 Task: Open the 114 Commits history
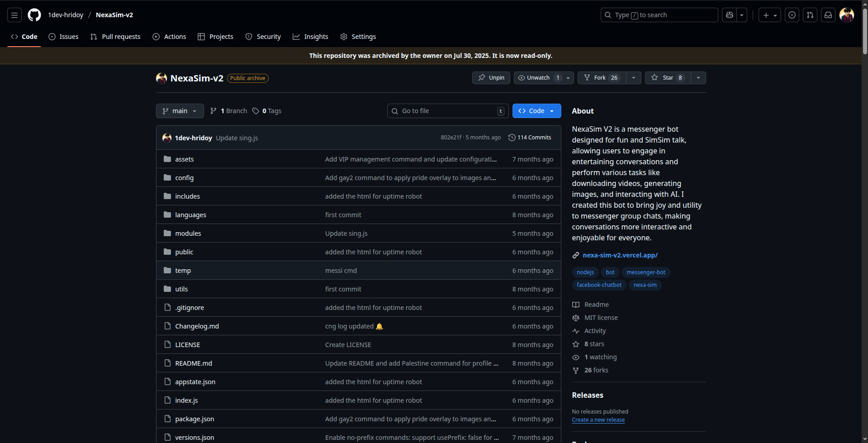point(530,138)
